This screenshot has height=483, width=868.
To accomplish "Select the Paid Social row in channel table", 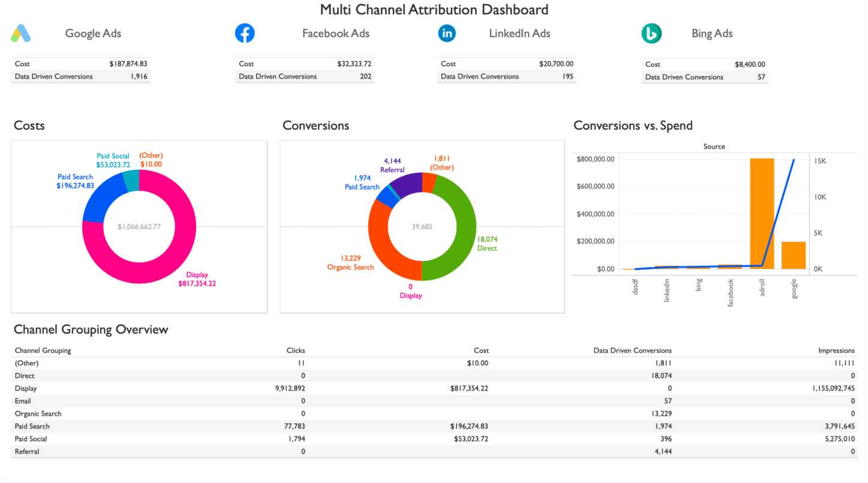I will coord(435,439).
